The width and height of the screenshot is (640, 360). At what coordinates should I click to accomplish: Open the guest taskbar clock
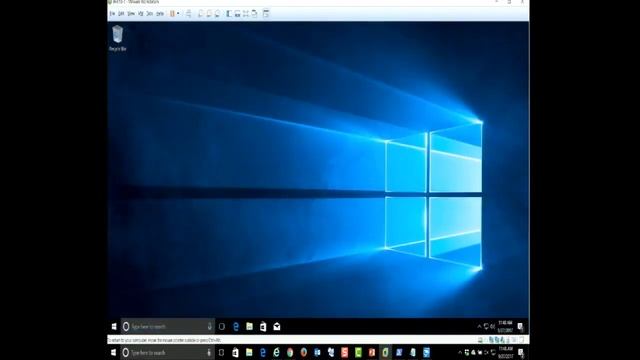point(505,327)
